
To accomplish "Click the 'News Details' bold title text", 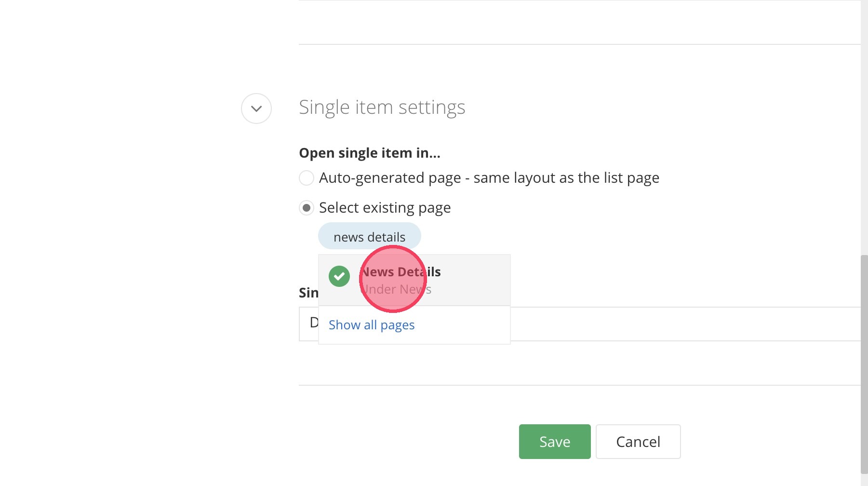I will (x=401, y=272).
